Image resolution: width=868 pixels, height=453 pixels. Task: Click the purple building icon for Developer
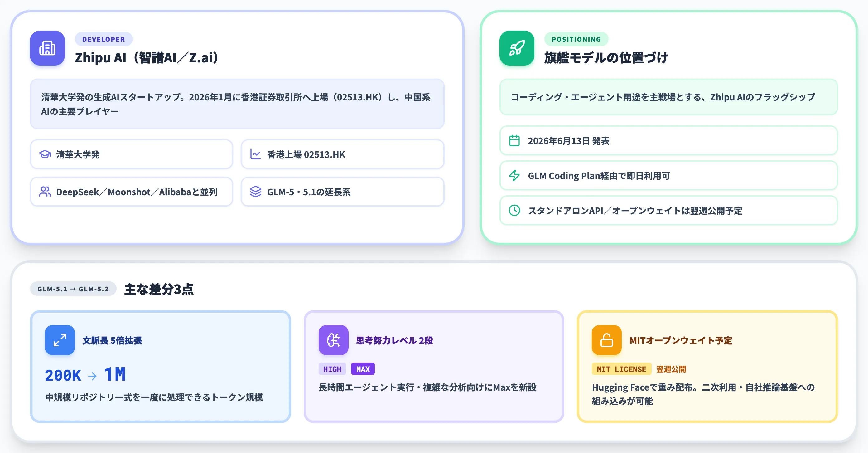[x=47, y=48]
